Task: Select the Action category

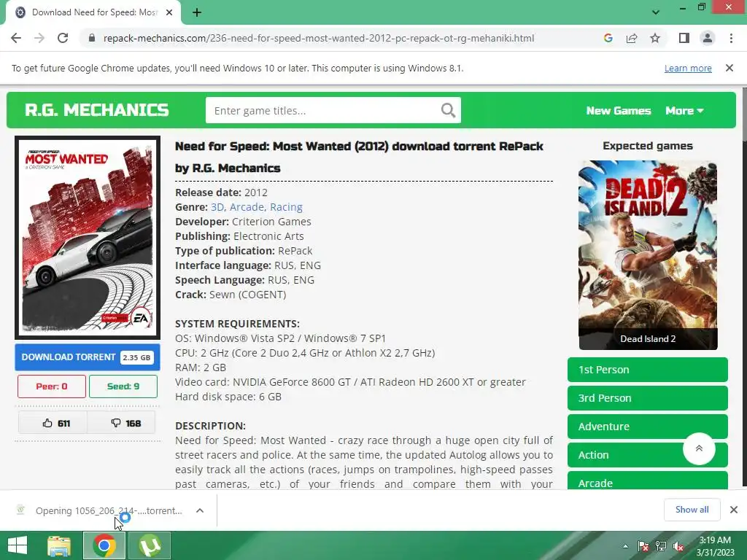Action: [x=624, y=455]
